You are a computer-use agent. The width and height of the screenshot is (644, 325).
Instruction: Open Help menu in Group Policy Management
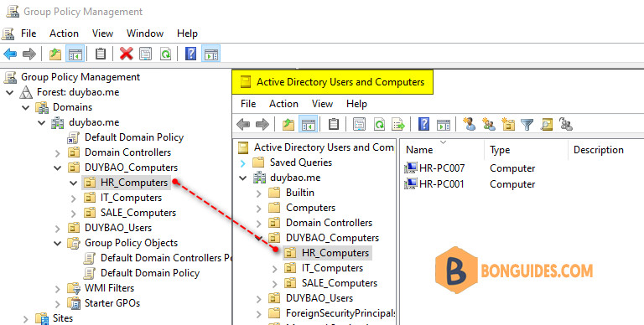click(187, 34)
